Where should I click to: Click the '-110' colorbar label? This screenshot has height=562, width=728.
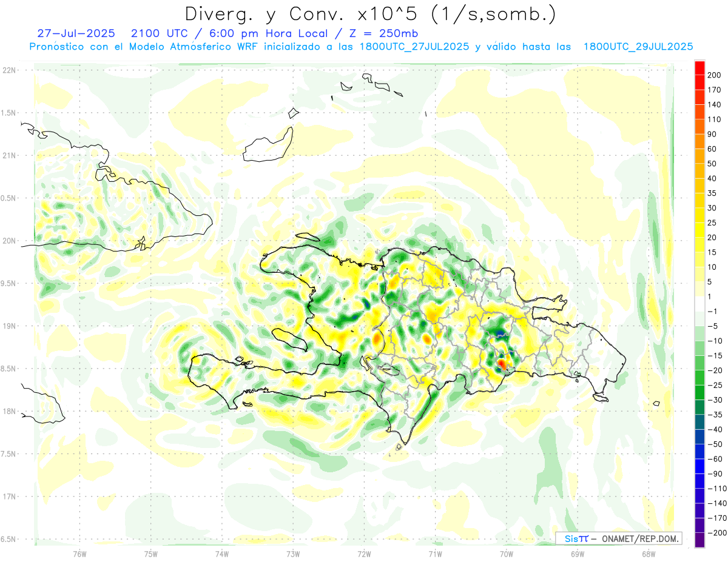[x=716, y=489]
